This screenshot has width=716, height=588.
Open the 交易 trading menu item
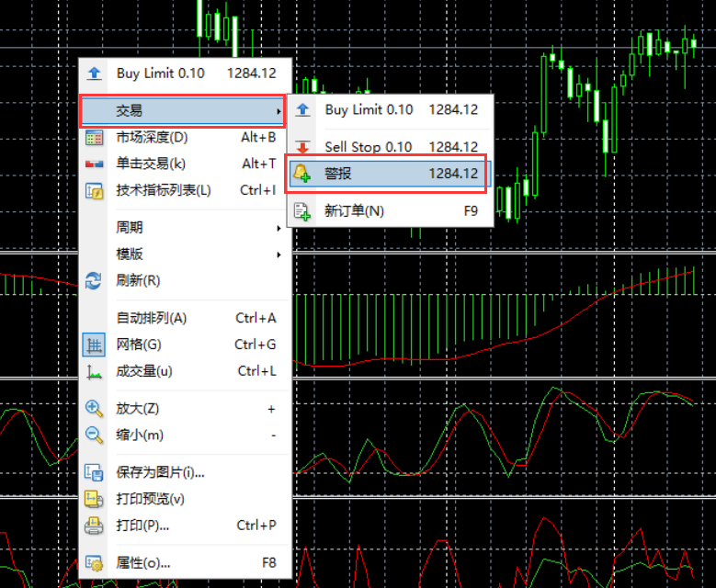coord(182,111)
